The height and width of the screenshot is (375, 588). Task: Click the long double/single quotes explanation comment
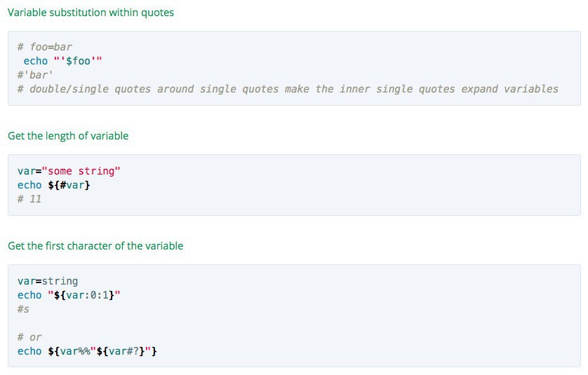point(288,89)
